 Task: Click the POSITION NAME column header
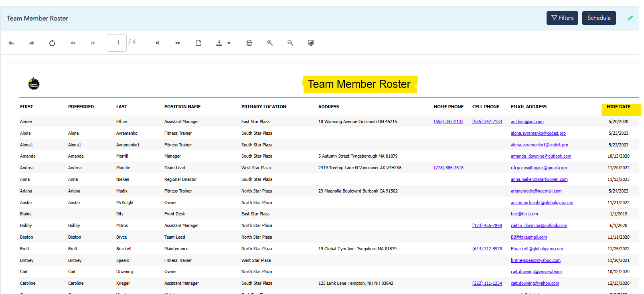pyautogui.click(x=182, y=107)
